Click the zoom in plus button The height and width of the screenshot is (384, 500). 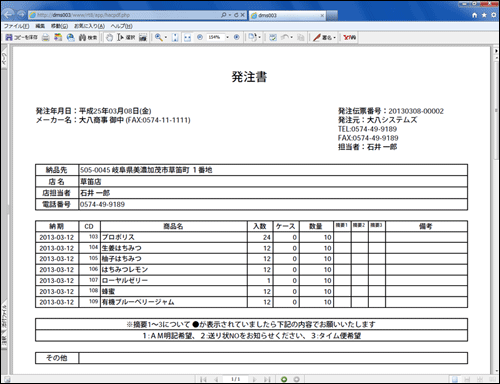click(236, 37)
